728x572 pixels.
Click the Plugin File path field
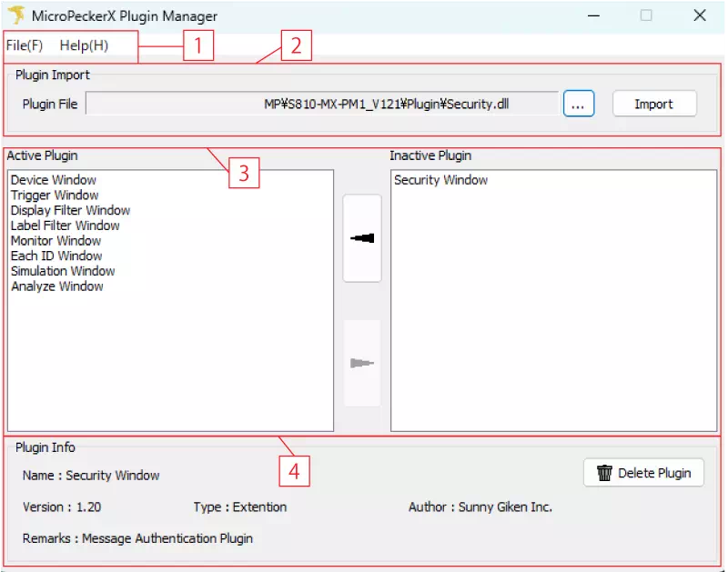(x=321, y=105)
